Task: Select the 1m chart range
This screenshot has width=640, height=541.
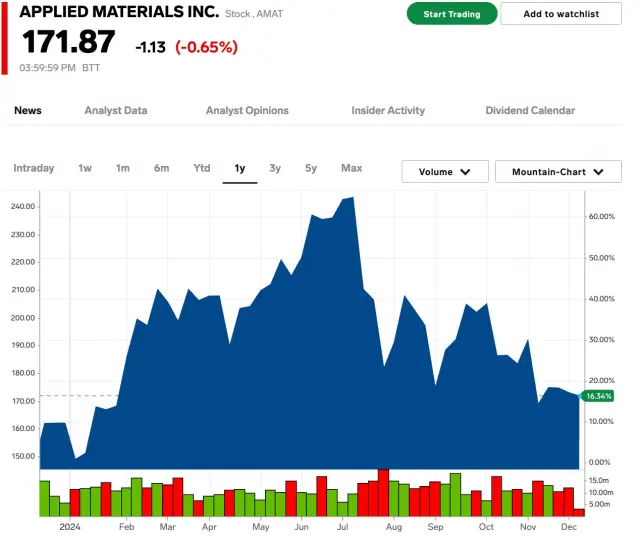Action: tap(122, 168)
